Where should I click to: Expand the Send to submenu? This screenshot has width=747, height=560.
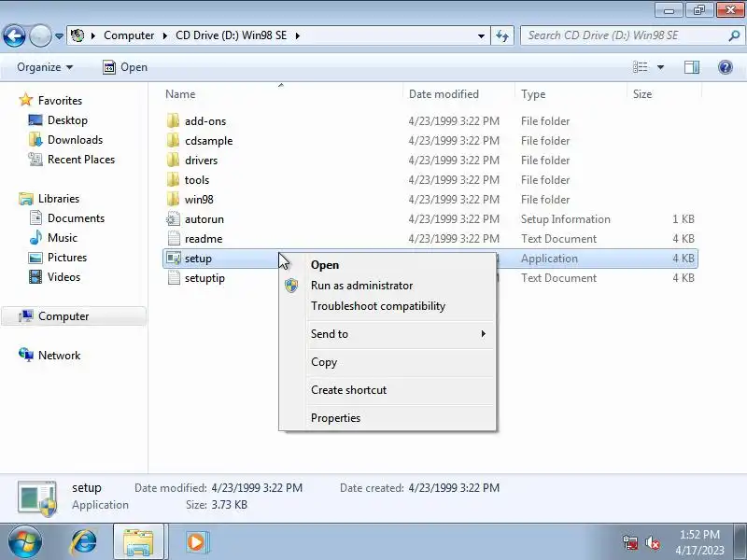(x=387, y=334)
